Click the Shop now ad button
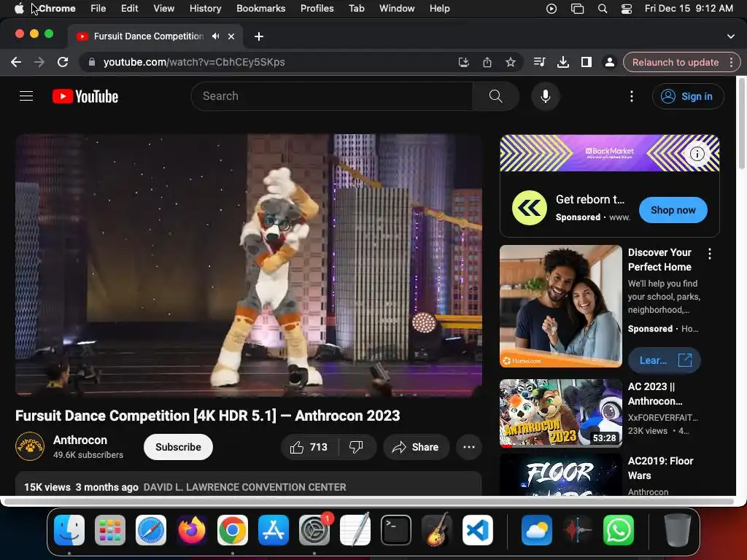The height and width of the screenshot is (560, 747). click(673, 210)
